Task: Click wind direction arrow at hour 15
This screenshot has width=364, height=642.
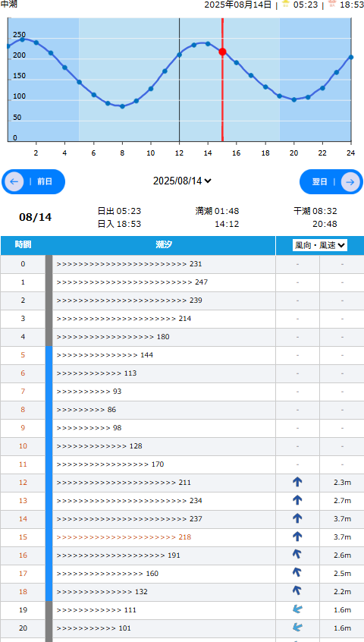Action: 297,537
